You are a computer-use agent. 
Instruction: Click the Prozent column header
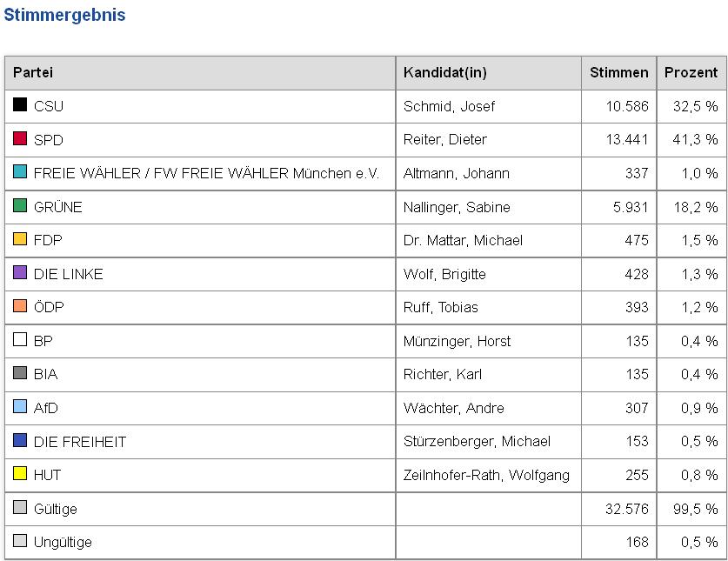691,73
